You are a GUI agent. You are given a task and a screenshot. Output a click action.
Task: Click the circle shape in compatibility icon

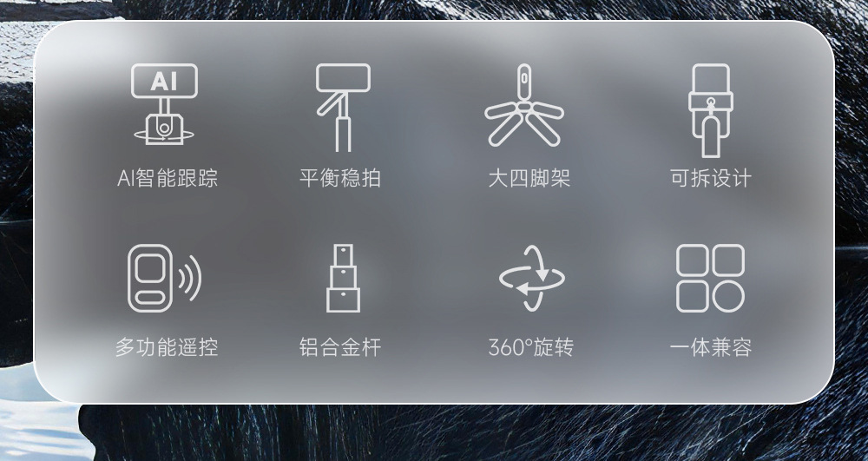tap(728, 297)
